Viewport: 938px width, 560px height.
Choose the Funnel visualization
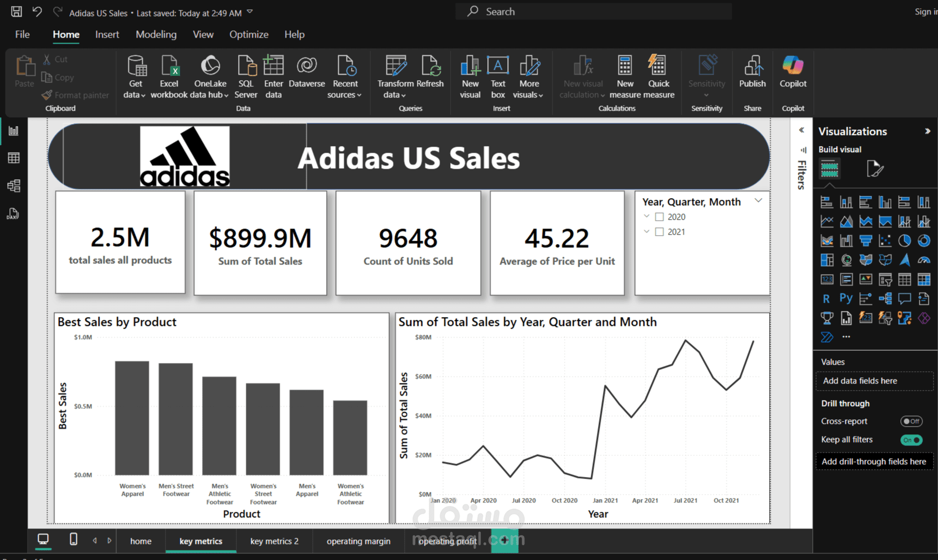[x=865, y=241]
